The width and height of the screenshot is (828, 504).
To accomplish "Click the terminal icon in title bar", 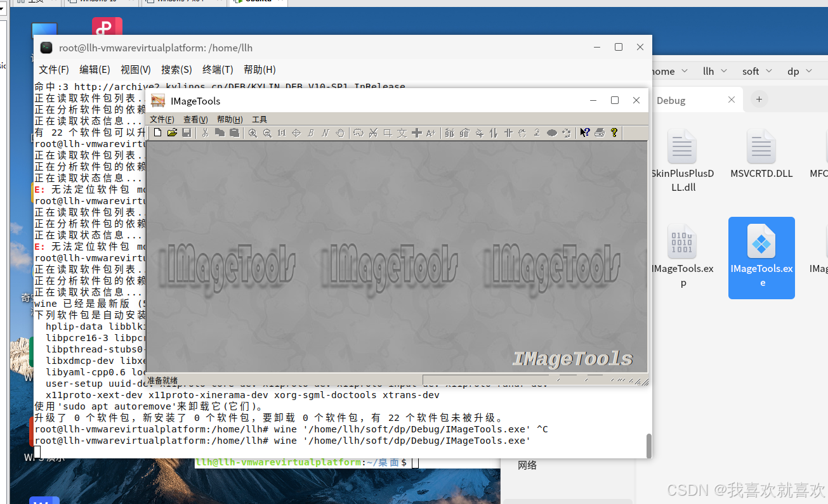I will (x=46, y=48).
